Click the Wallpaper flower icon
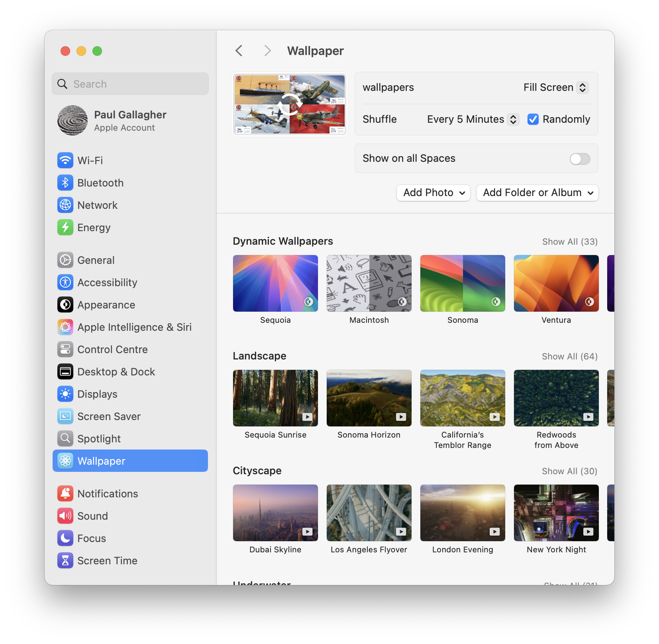 point(65,461)
